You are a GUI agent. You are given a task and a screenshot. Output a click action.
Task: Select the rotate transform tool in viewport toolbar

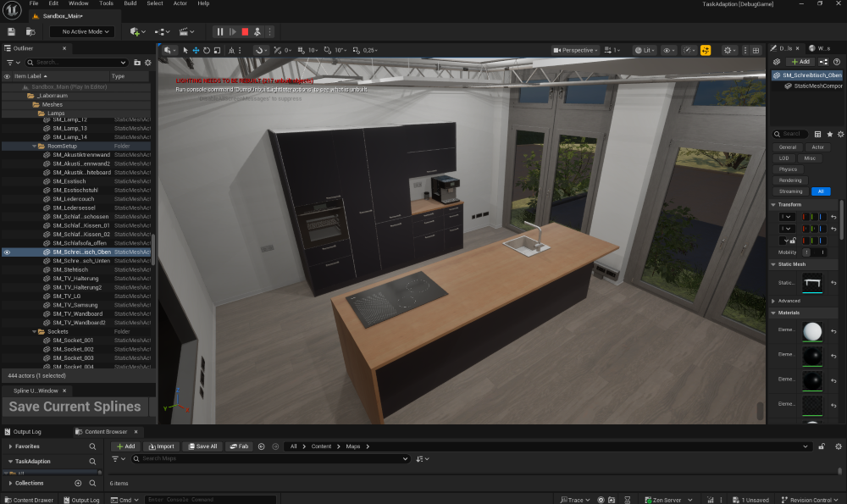pos(207,51)
